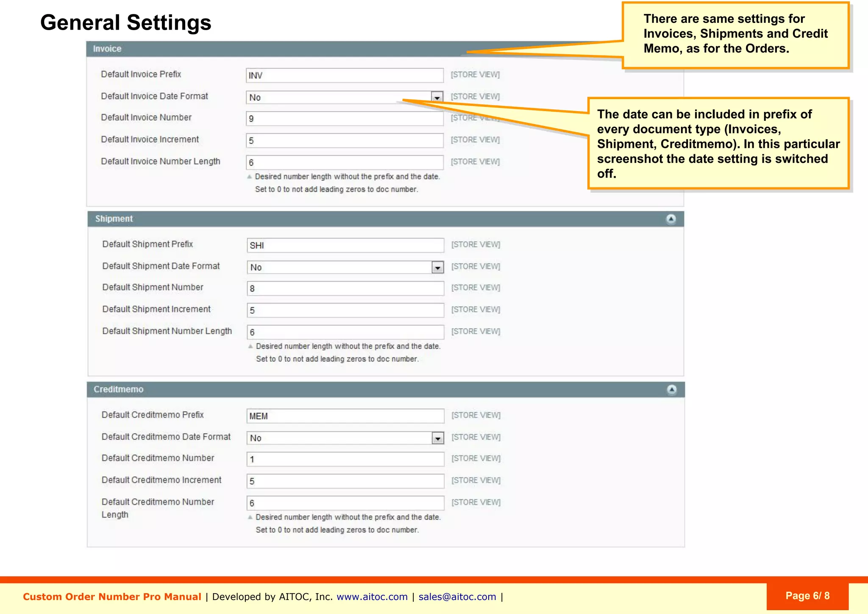This screenshot has height=614, width=868.
Task: Focus the Default Invoice Prefix field
Action: [x=345, y=75]
